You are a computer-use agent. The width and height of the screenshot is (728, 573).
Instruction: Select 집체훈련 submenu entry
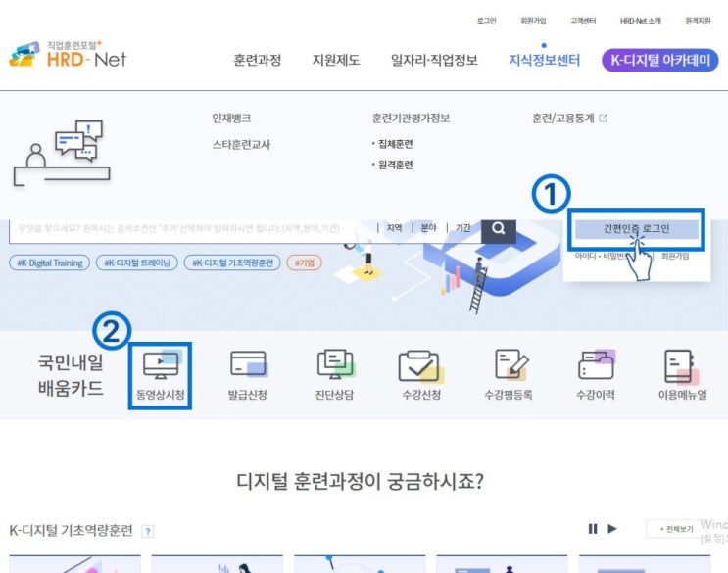(x=395, y=144)
